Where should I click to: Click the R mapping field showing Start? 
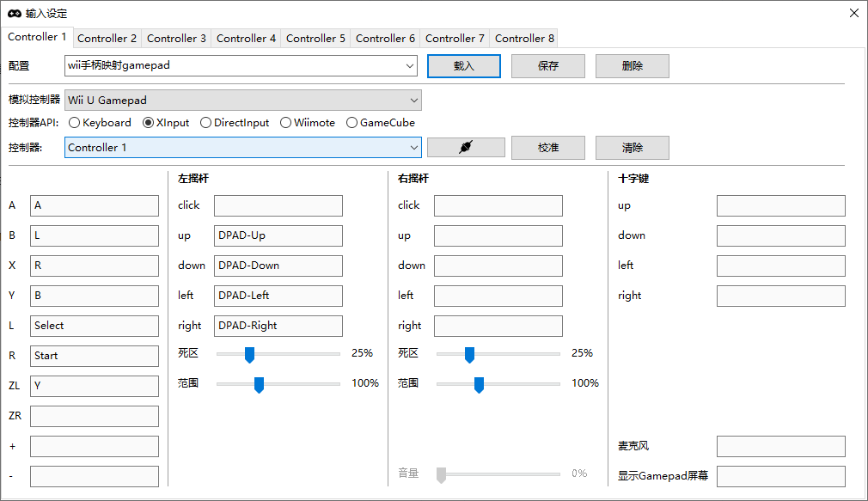(x=95, y=356)
